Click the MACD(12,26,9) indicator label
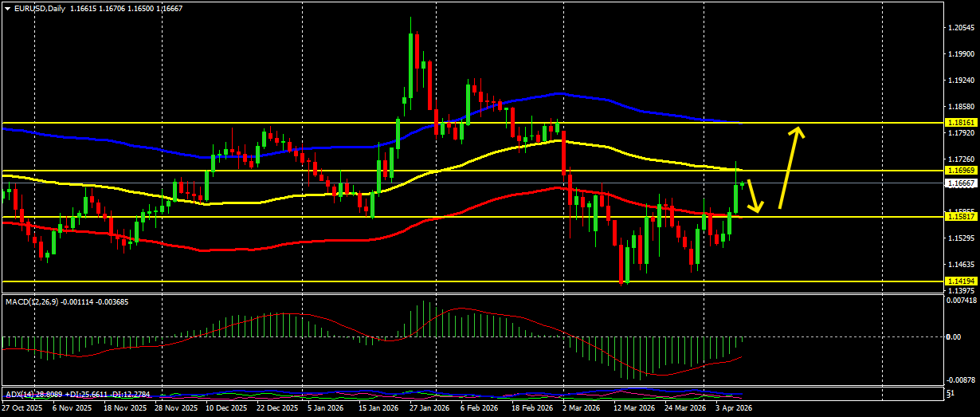The image size is (980, 417). tap(32, 301)
